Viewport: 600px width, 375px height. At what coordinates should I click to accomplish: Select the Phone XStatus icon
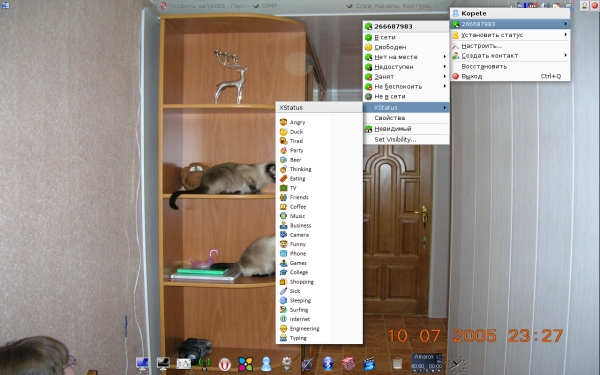click(283, 253)
